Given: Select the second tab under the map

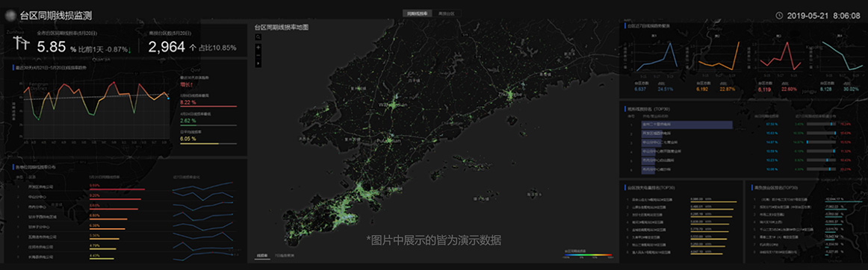Looking at the screenshot, I should click(285, 256).
